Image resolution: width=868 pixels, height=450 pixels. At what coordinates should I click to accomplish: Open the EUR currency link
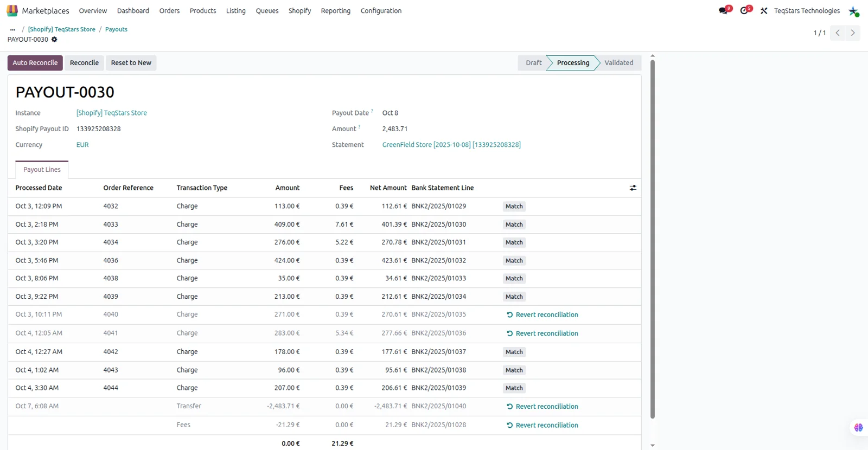click(x=82, y=145)
